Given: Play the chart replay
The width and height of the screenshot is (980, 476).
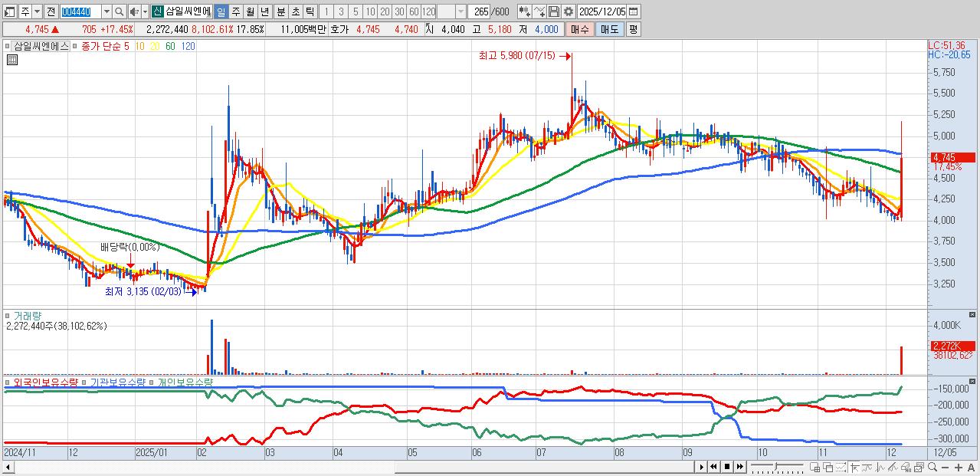Looking at the screenshot, I should coord(701,467).
